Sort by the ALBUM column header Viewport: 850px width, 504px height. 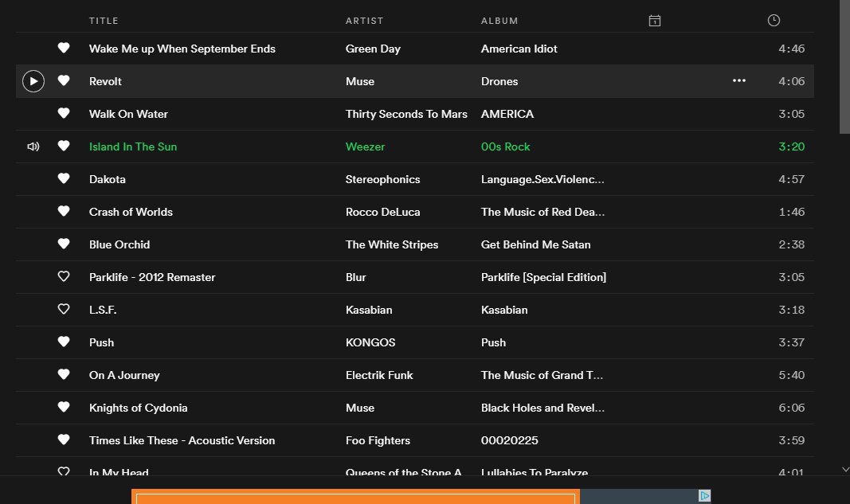coord(499,21)
